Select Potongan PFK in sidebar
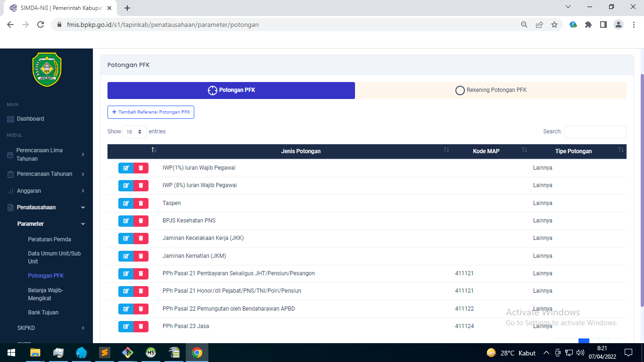This screenshot has width=644, height=362. 46,276
